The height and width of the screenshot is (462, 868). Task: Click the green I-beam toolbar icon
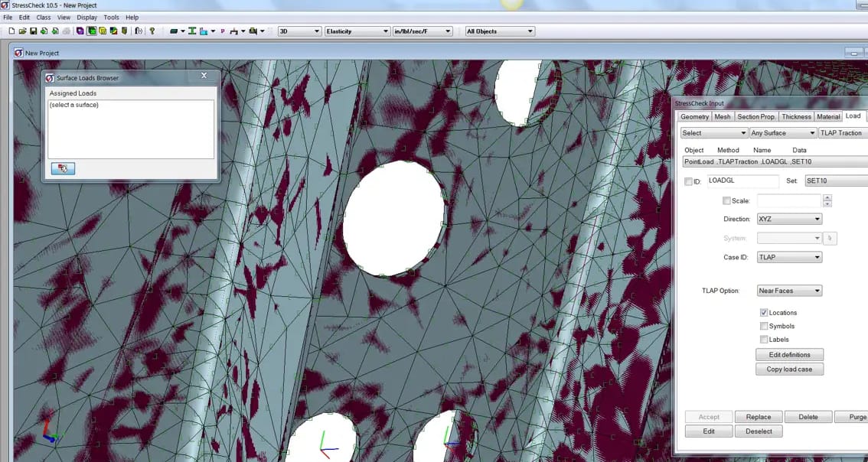(192, 31)
